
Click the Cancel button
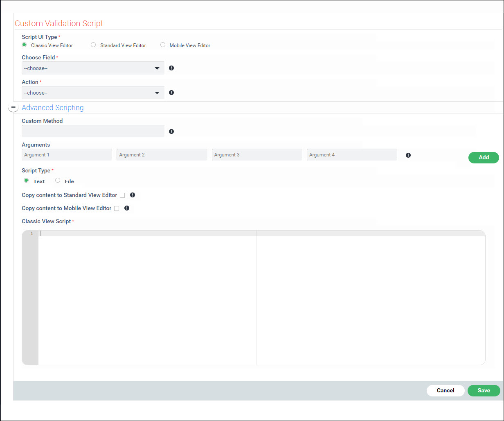coord(445,390)
